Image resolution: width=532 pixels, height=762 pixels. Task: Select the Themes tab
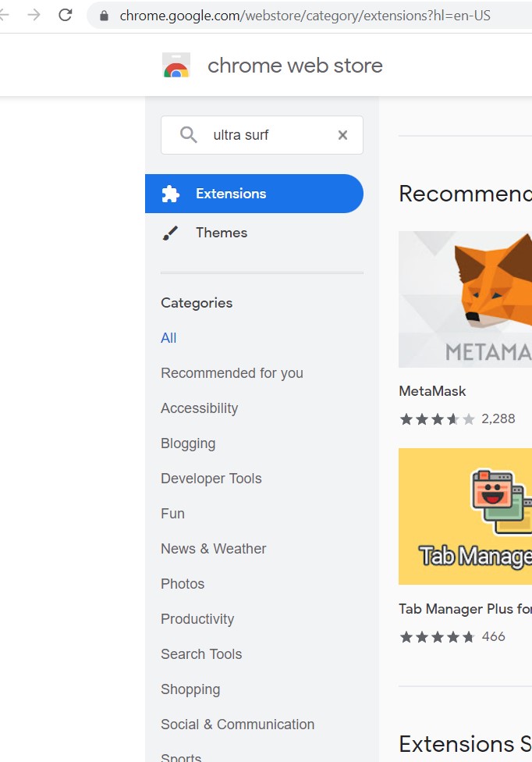point(254,233)
